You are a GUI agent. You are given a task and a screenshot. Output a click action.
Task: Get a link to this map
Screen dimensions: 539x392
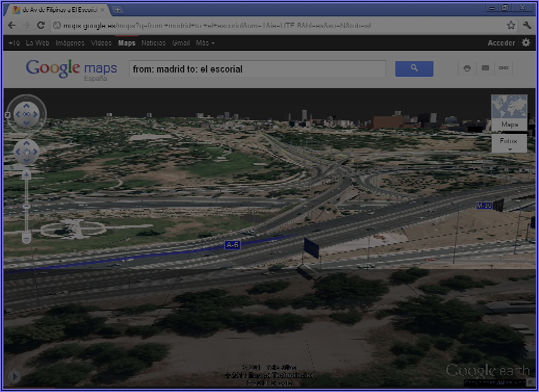[504, 69]
